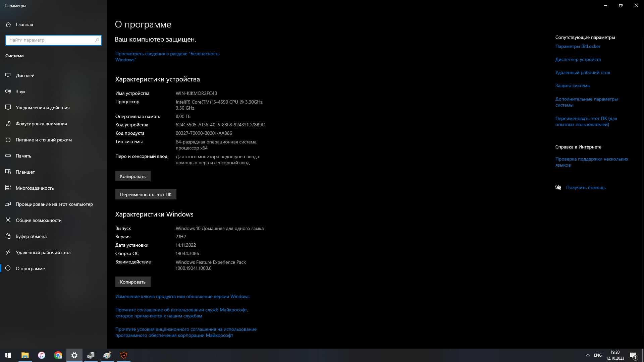Open Проверка поддержки нескольких языков link

pyautogui.click(x=592, y=162)
